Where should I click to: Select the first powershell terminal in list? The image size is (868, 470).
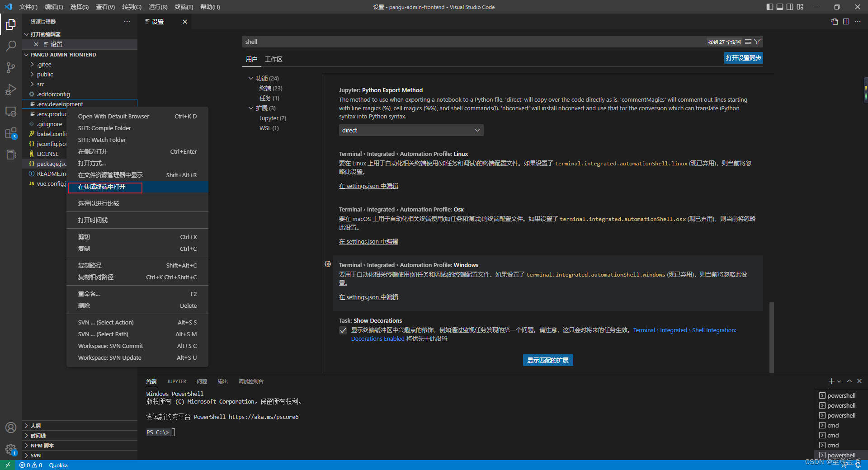point(841,395)
